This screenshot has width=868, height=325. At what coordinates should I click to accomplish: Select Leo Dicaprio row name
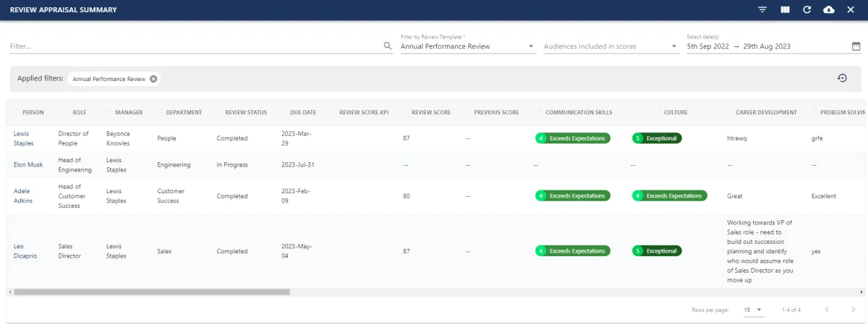coord(26,251)
